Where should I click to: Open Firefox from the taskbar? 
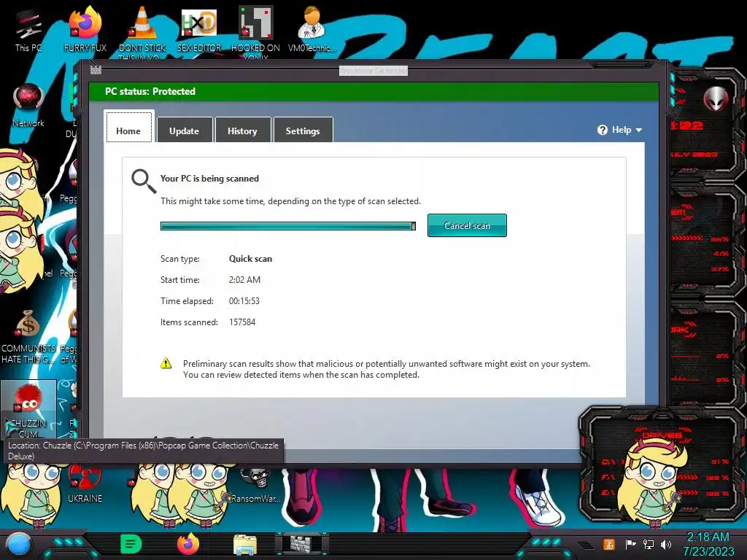(187, 544)
